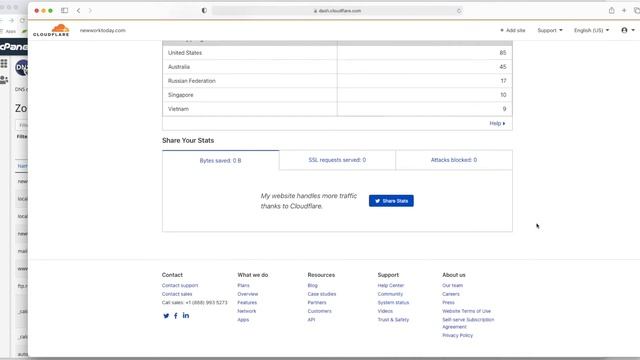
Task: Open Privacy Policy link
Action: pyautogui.click(x=457, y=335)
